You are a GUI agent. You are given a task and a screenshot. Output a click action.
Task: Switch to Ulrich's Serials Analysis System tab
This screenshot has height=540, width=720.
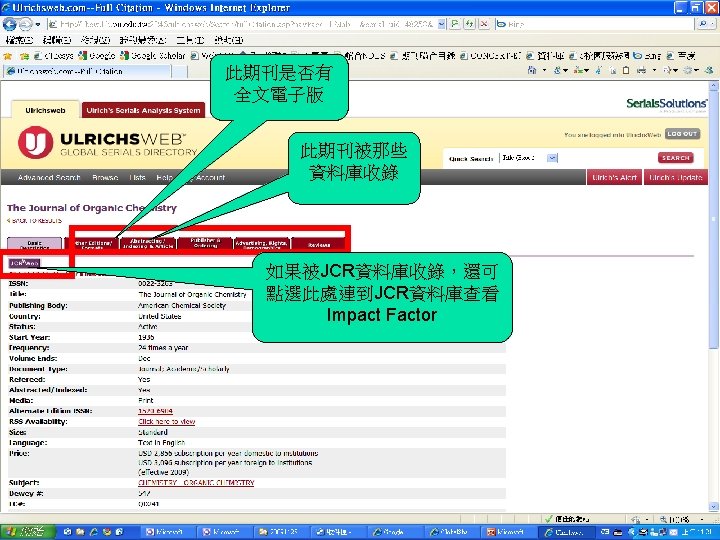tap(143, 110)
